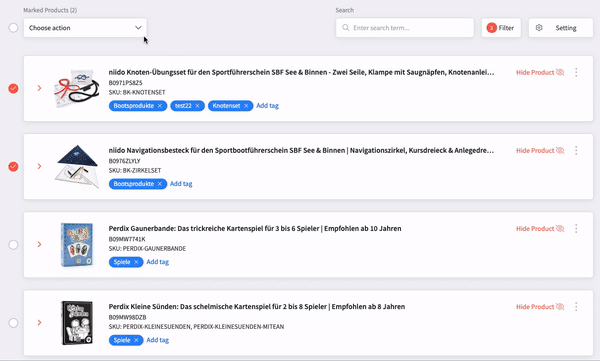Open the Filter button
The width and height of the screenshot is (600, 361).
point(501,28)
